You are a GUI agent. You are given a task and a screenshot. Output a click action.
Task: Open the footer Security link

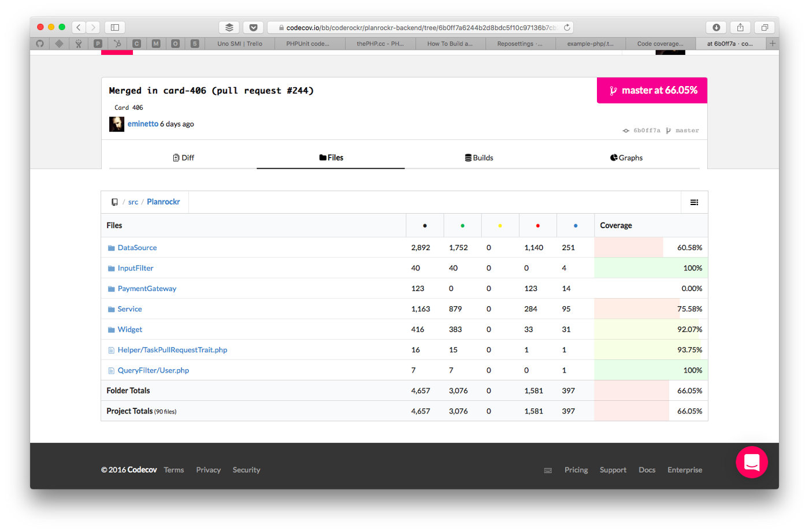pos(247,470)
